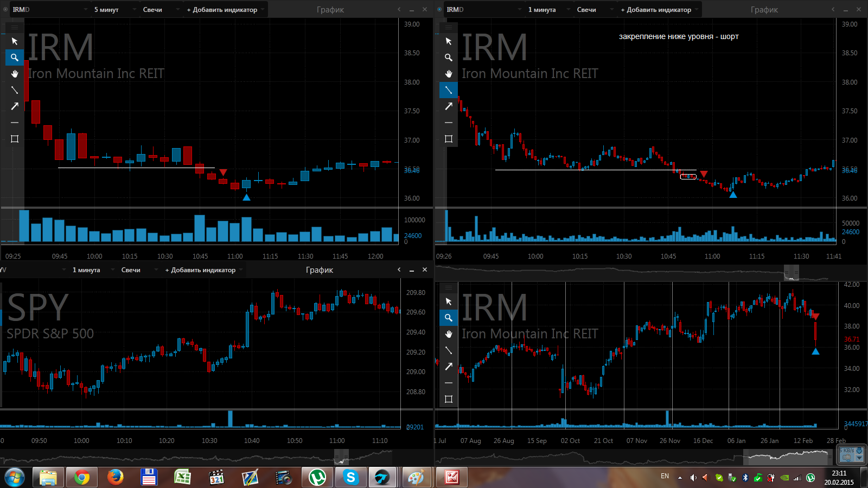Select rectangle tool in daily IRM chart

(449, 399)
